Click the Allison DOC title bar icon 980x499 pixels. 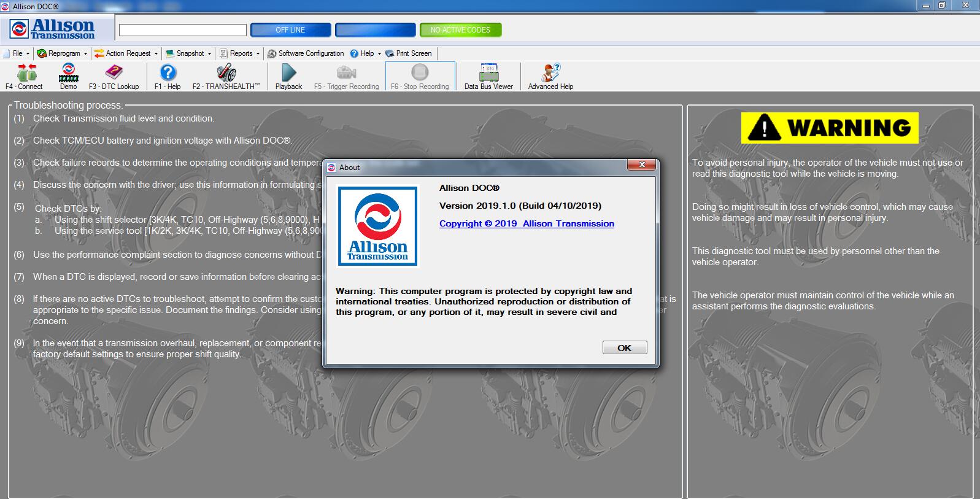point(6,6)
